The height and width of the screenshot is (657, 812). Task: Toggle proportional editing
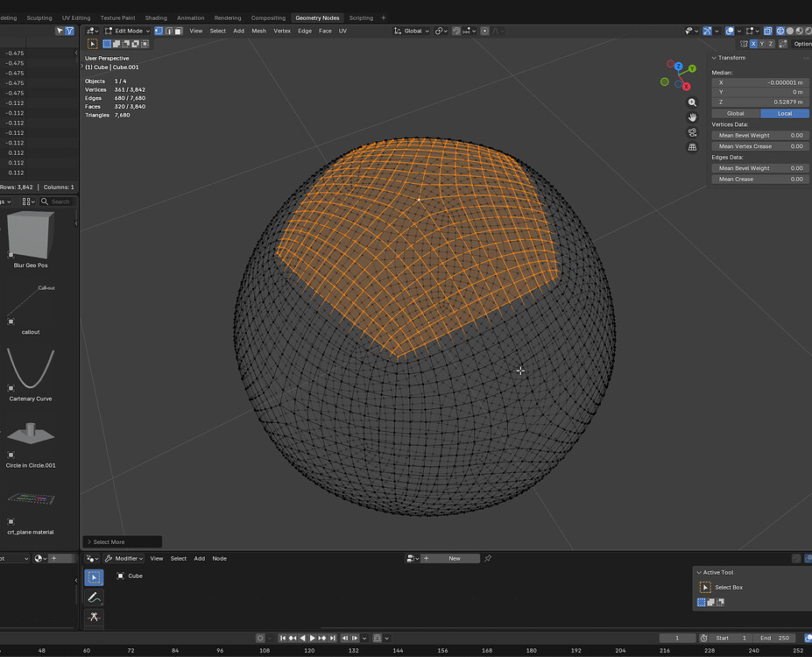pyautogui.click(x=484, y=31)
